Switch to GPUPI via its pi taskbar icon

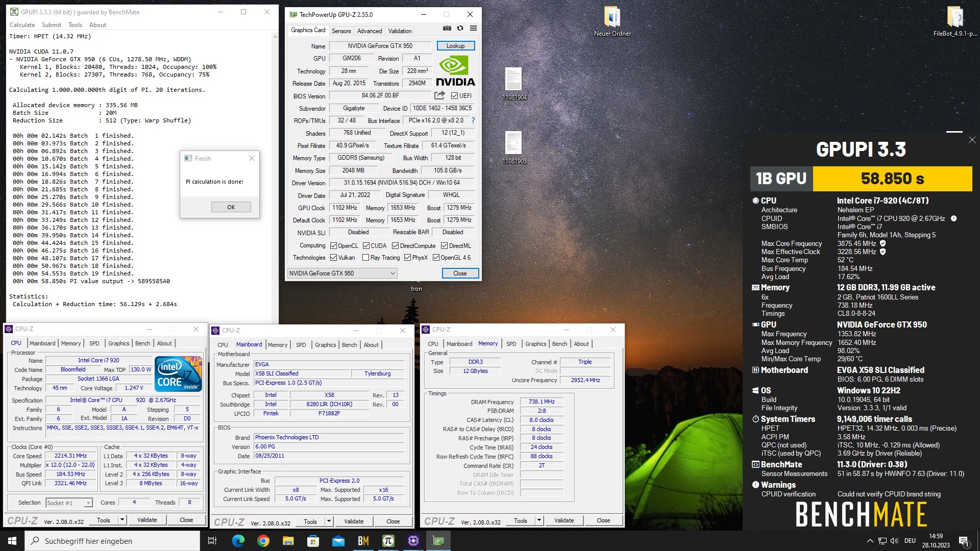(388, 541)
